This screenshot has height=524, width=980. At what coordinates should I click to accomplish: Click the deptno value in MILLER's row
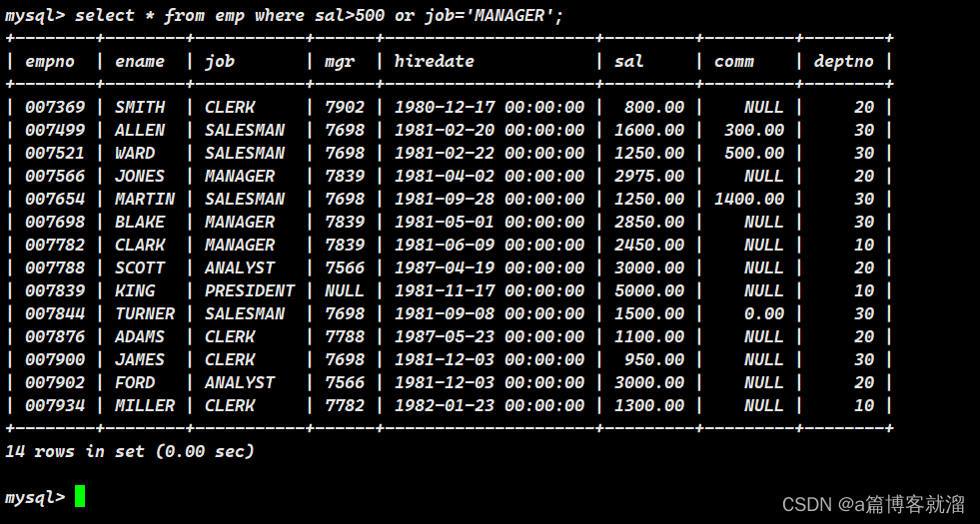[864, 405]
